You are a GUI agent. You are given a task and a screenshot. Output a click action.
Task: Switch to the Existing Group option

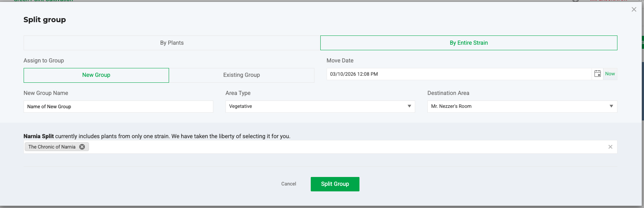pyautogui.click(x=241, y=75)
